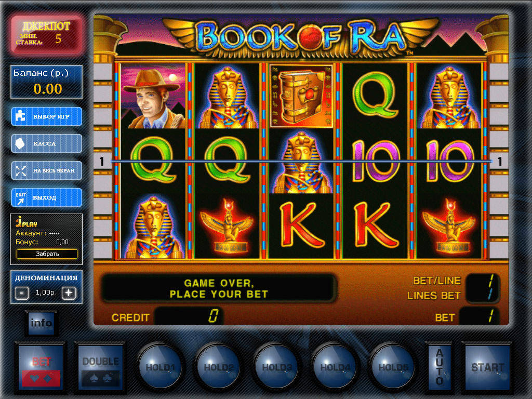Toggle the HOLD1 round button
Image resolution: width=532 pixels, height=399 pixels.
(x=160, y=367)
